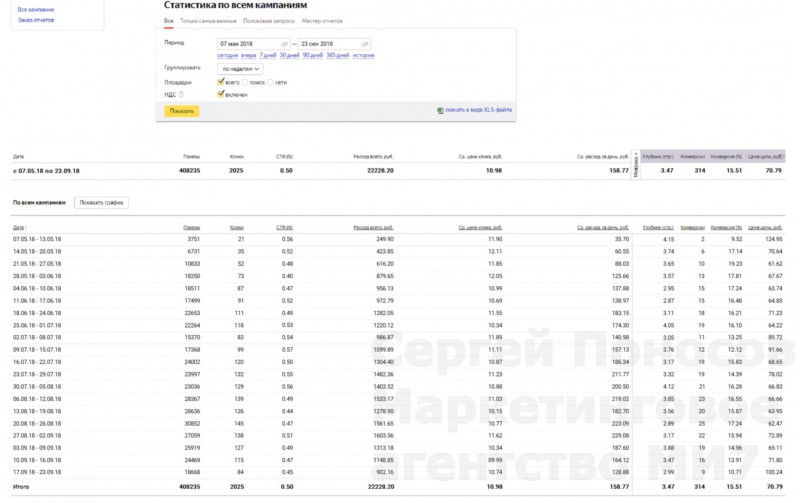The height and width of the screenshot is (503, 800).
Task: Click the start date field 07 мая 2018
Action: point(254,44)
